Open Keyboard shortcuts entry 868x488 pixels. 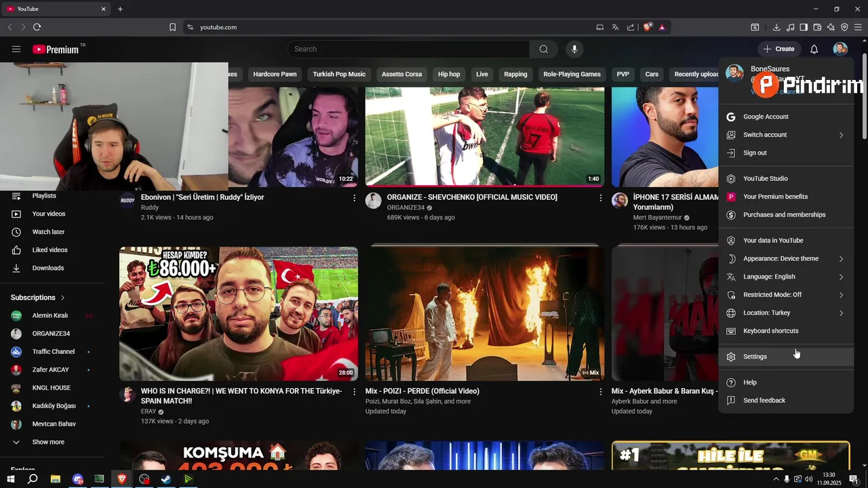point(786,331)
